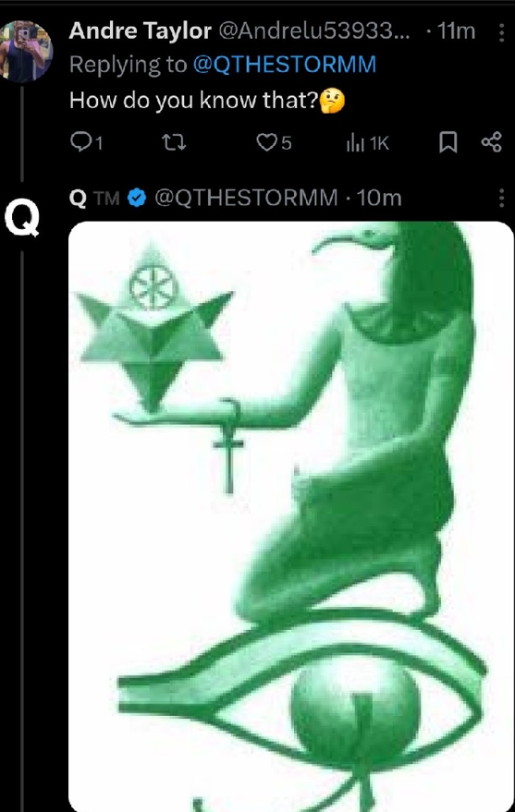515x812 pixels.
Task: Open more options on Q TM's tweet
Action: coord(501,198)
